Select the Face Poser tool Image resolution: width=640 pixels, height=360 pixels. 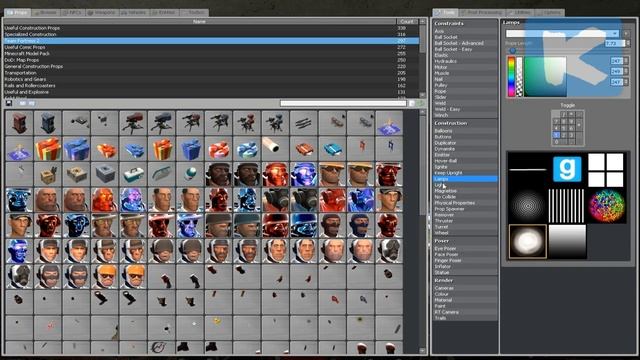465,254
